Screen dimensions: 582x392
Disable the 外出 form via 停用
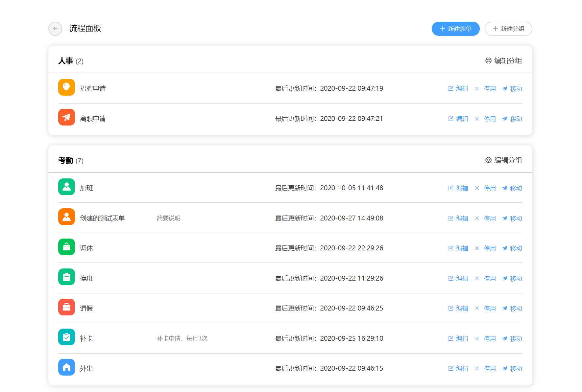(485, 369)
